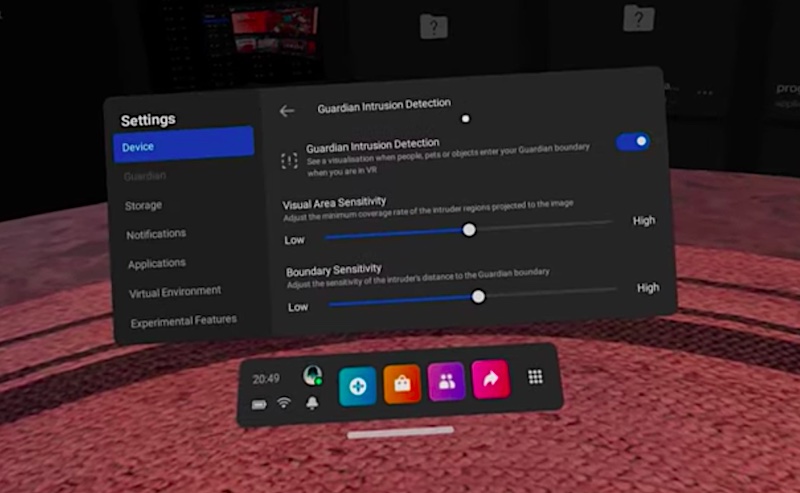Open Virtual Environment settings
The height and width of the screenshot is (493, 800).
tap(175, 292)
